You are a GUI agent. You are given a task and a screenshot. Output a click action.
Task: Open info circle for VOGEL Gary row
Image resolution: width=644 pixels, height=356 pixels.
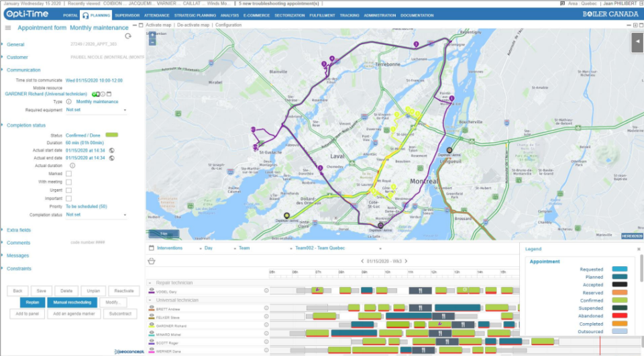266,291
